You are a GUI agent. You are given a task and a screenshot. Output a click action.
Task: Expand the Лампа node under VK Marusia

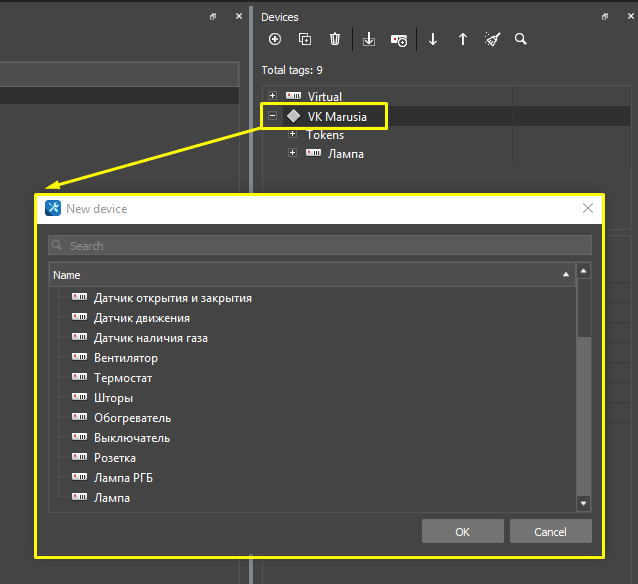[x=292, y=153]
